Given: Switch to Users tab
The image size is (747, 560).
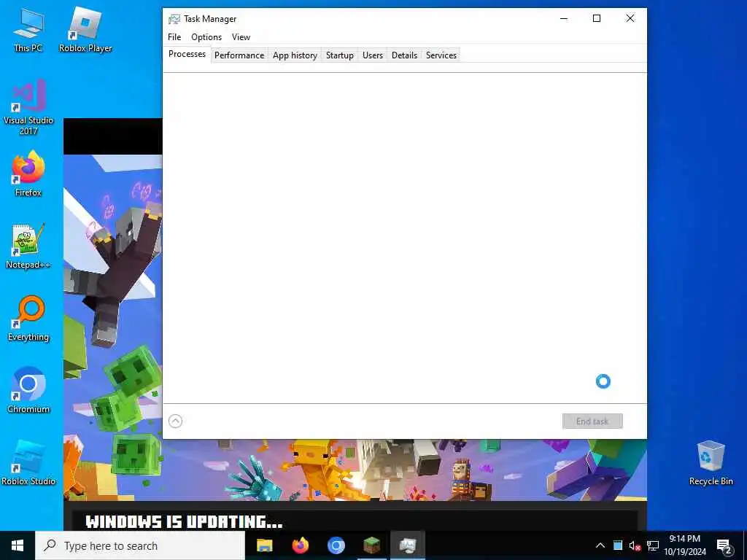Looking at the screenshot, I should (x=373, y=55).
